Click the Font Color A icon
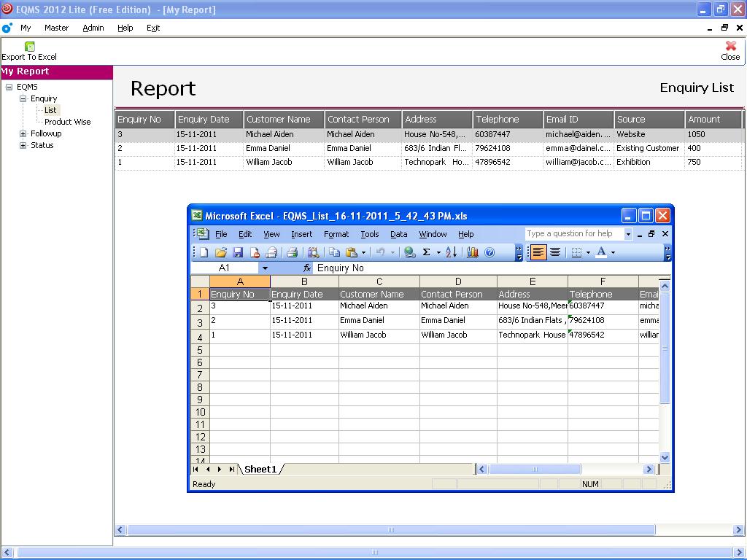Viewport: 747px width, 560px height. (601, 252)
